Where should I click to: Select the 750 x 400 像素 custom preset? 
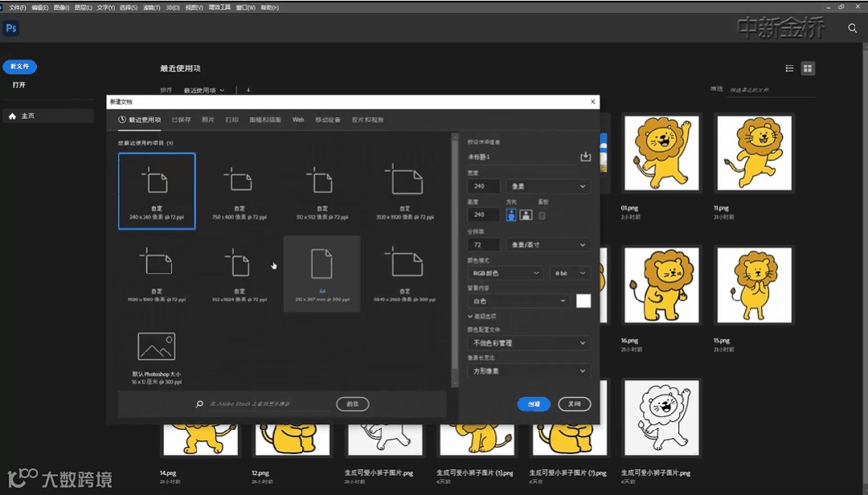[x=240, y=191]
